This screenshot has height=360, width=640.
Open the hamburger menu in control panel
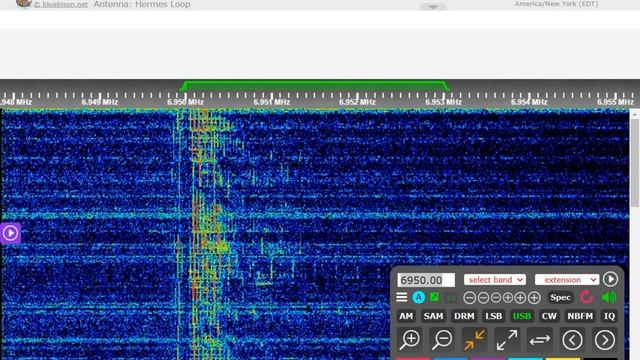point(402,298)
